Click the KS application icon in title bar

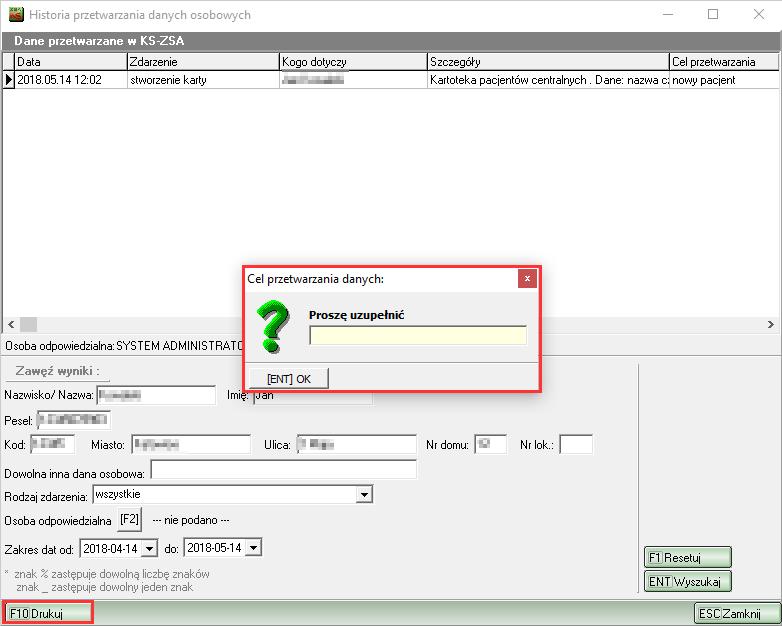[16, 14]
